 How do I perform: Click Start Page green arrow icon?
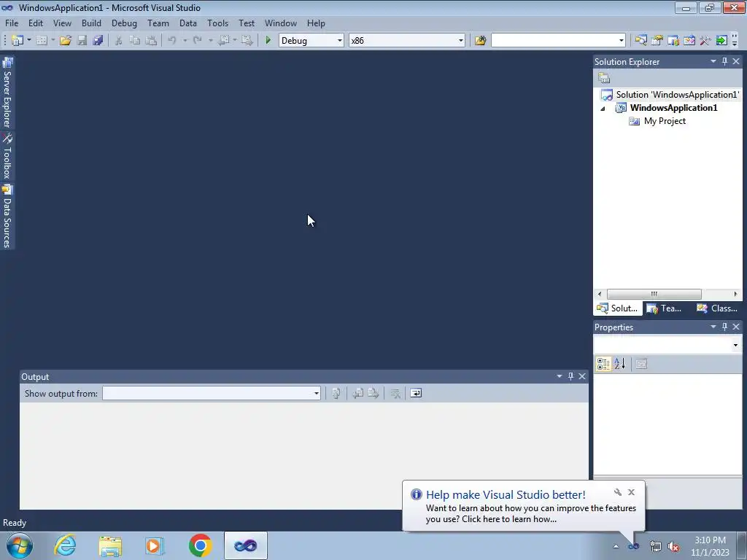(721, 41)
